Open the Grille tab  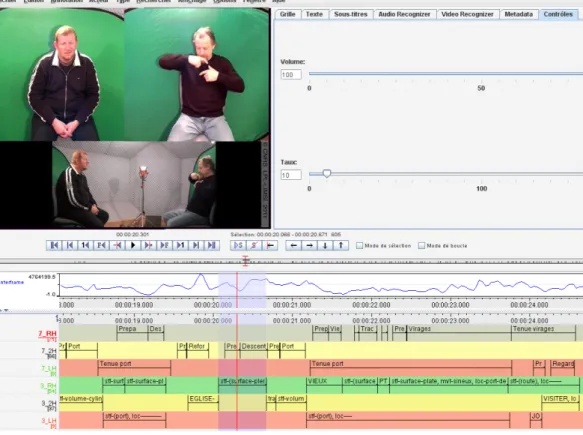[x=287, y=14]
